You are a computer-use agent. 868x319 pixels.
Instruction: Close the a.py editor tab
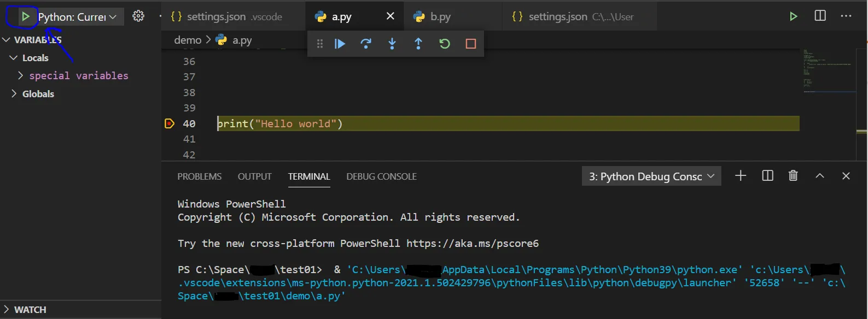pos(391,16)
